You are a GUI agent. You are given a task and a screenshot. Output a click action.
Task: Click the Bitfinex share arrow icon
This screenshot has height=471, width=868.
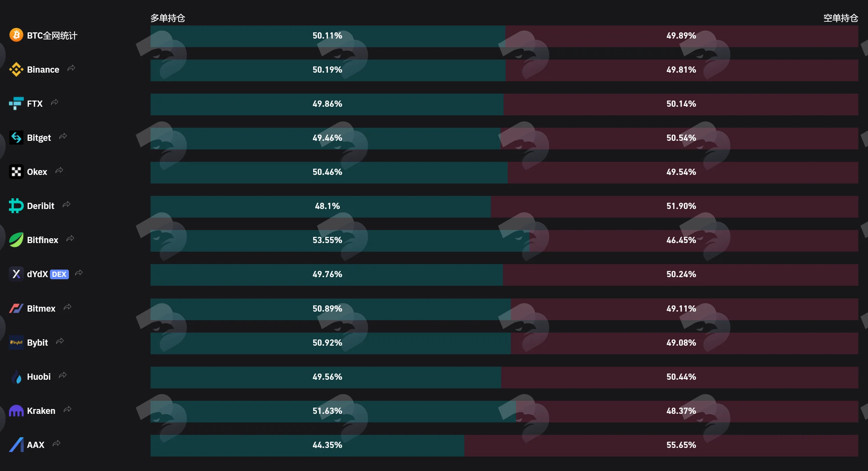(70, 239)
